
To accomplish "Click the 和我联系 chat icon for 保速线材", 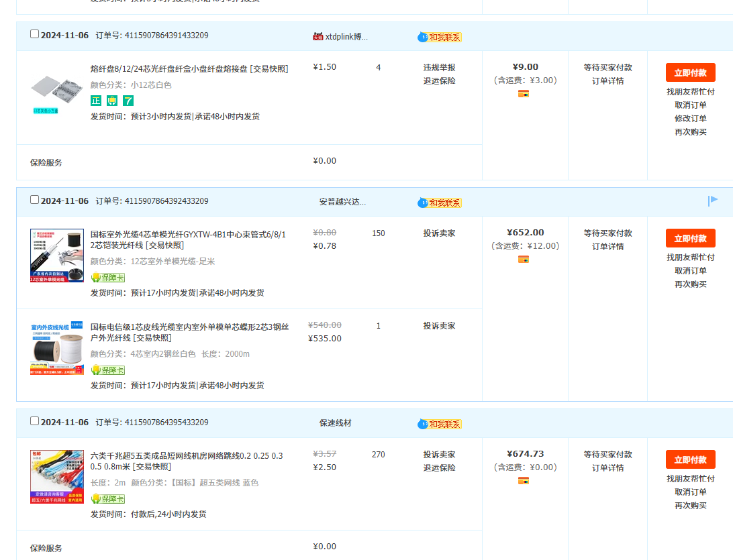I will click(440, 424).
